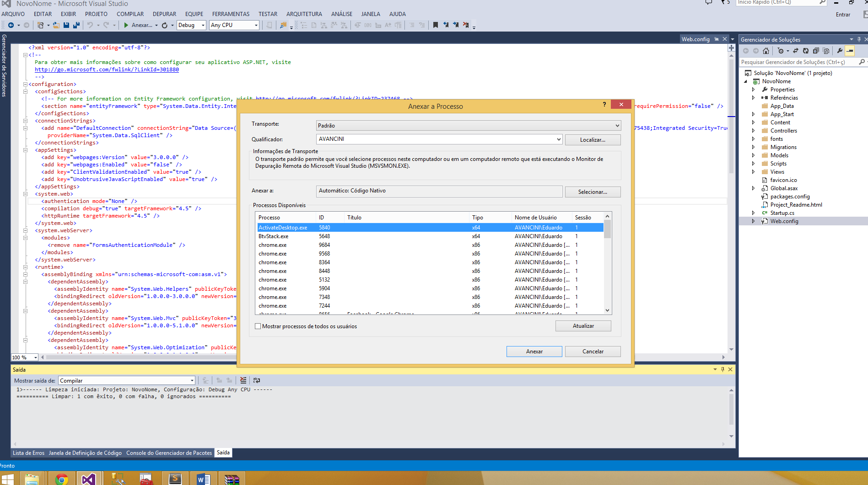Click the Cancelar button
This screenshot has height=485, width=868.
pos(593,352)
